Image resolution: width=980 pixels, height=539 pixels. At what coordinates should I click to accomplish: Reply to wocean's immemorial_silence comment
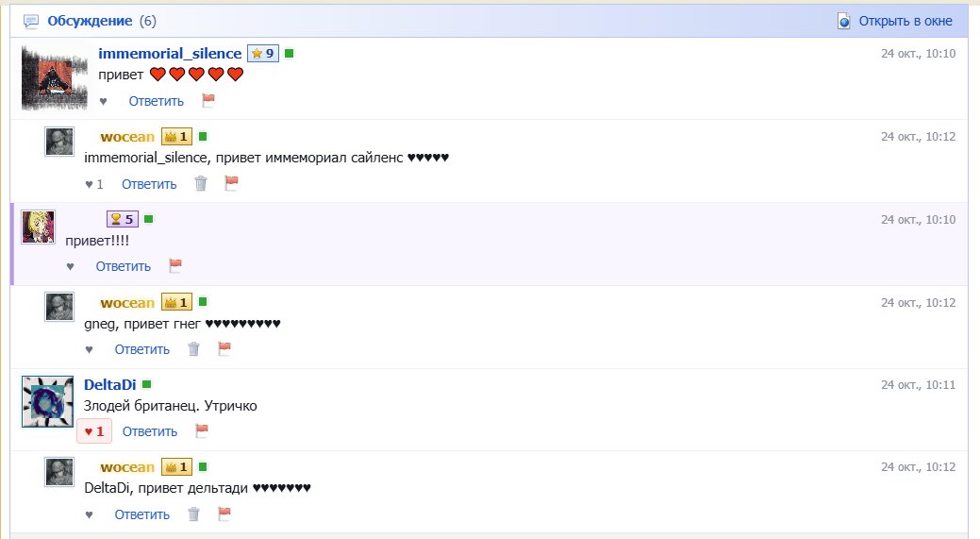click(x=149, y=184)
